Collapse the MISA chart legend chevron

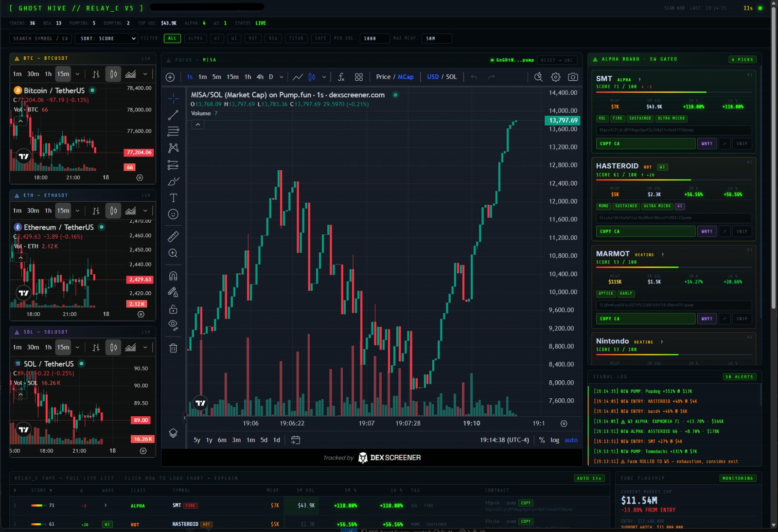(197, 124)
